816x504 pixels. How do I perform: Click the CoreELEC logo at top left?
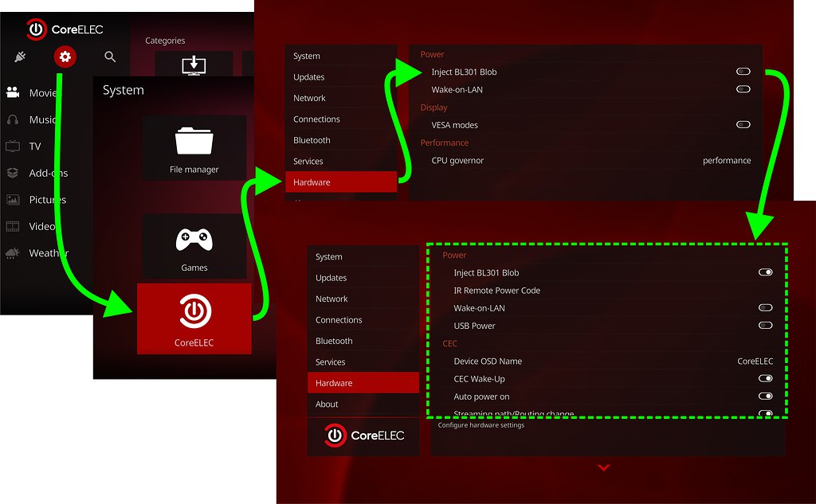click(65, 29)
